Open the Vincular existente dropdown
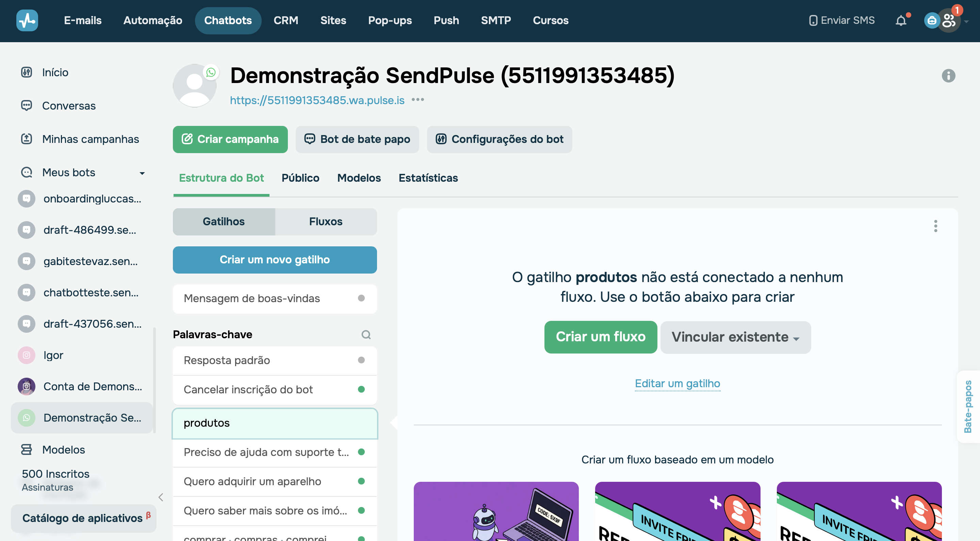Screen dimensions: 980x541 (735, 337)
